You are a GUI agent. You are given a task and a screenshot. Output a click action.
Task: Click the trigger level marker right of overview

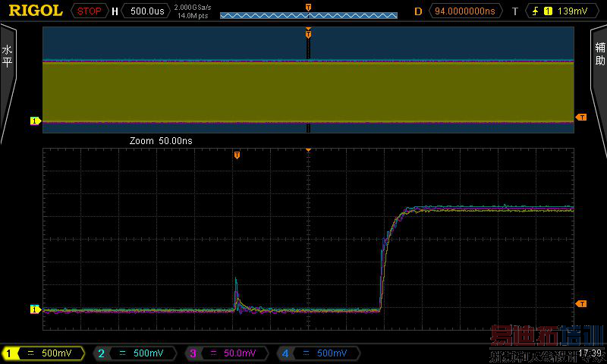point(581,118)
